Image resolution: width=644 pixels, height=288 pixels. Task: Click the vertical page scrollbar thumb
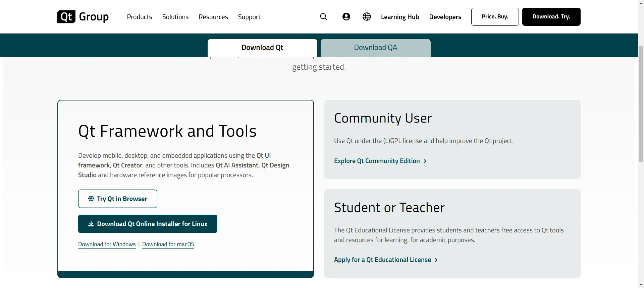641,104
